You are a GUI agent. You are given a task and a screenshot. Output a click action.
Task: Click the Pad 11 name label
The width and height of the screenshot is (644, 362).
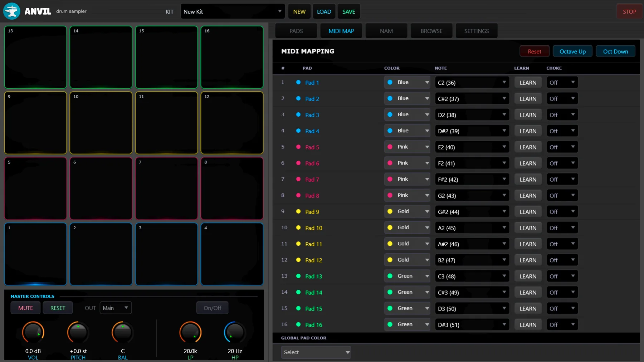(x=313, y=244)
